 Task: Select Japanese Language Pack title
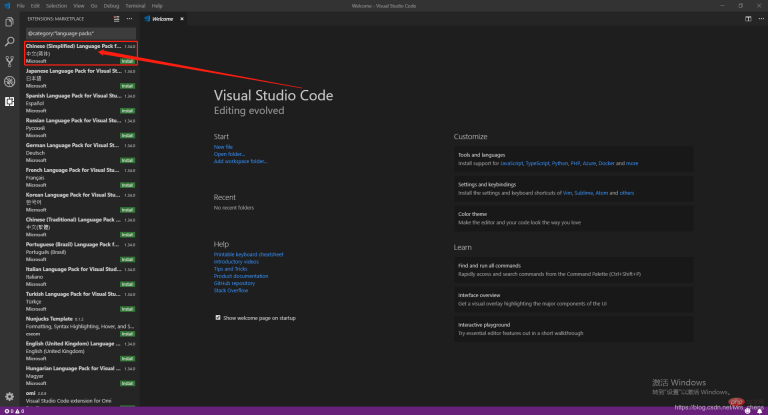click(x=73, y=71)
